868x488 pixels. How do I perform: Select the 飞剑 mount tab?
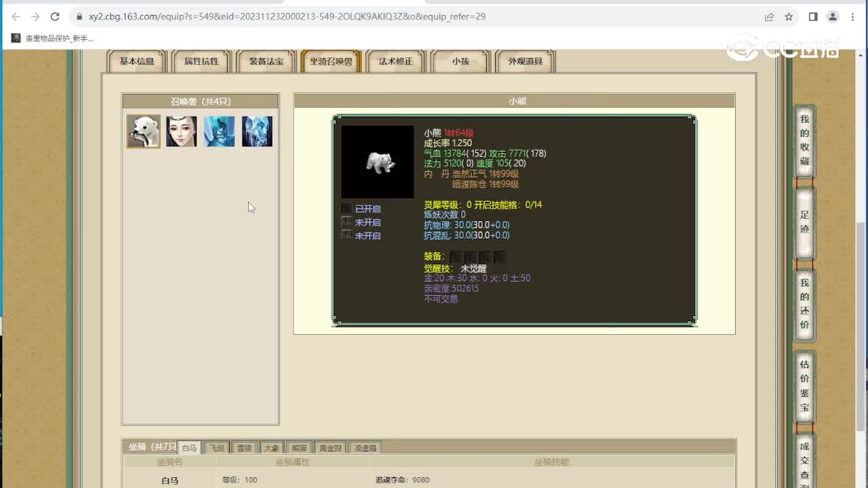[x=216, y=447]
